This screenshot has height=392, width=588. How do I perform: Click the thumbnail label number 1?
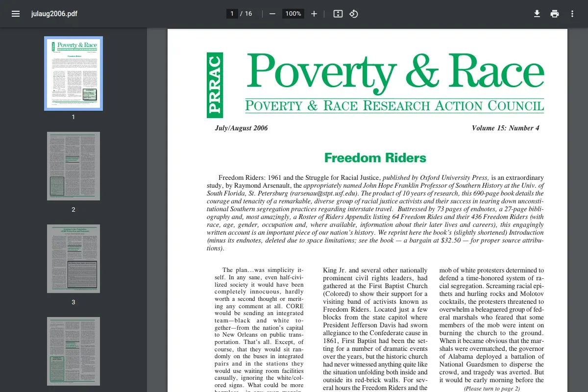[73, 117]
